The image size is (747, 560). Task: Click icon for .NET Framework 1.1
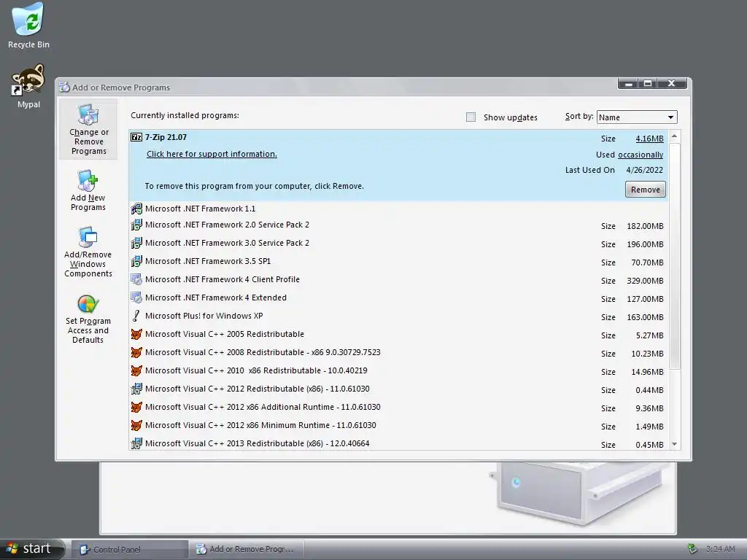136,209
